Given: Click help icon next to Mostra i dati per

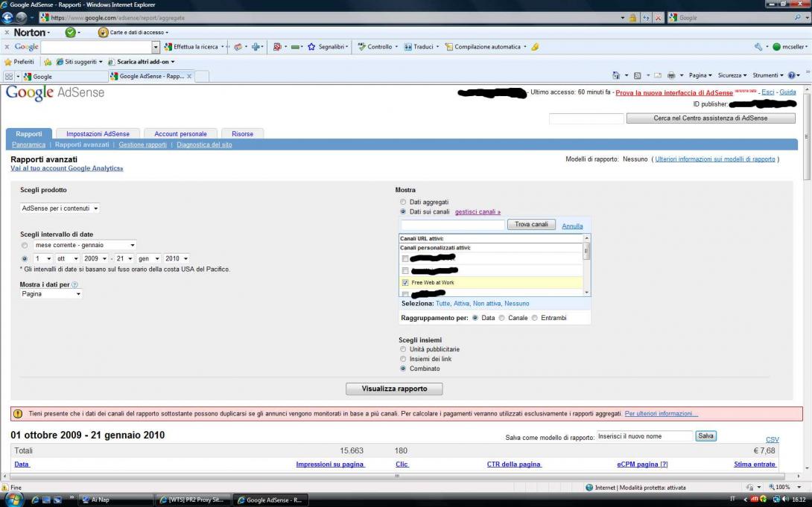Looking at the screenshot, I should click(74, 284).
